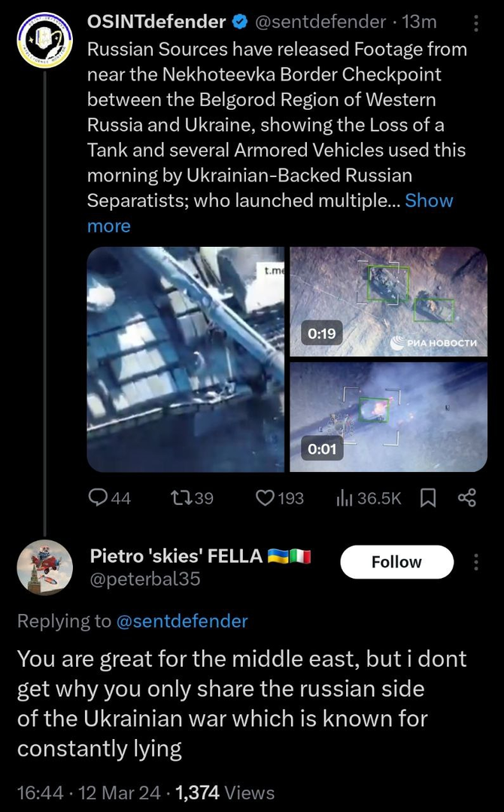This screenshot has height=812, width=504.
Task: Follow Pietro 'skies' FELLA
Action: tap(396, 562)
